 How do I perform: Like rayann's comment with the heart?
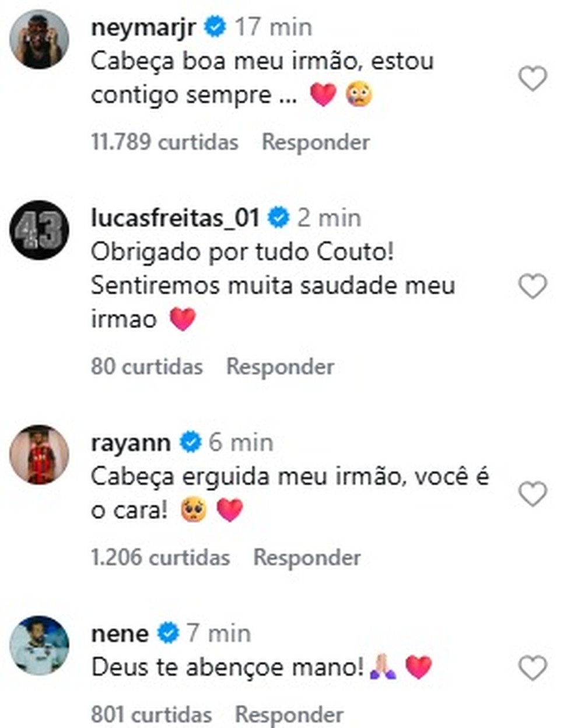[x=533, y=494]
